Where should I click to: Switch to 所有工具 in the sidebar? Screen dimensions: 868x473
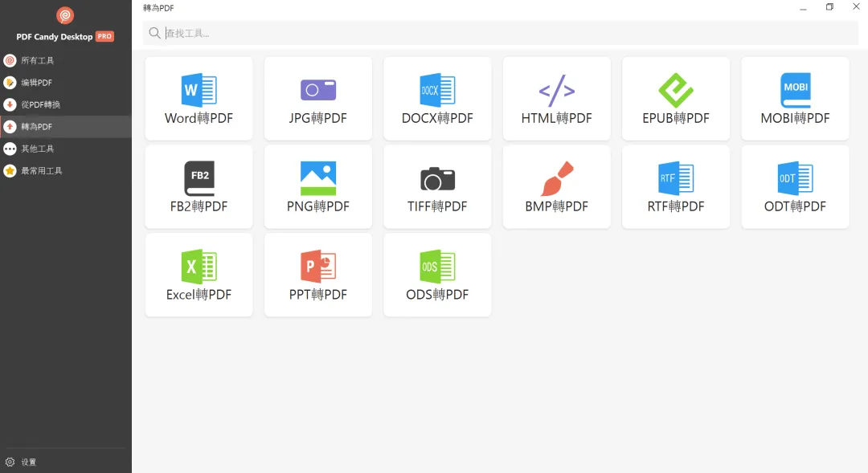click(66, 60)
